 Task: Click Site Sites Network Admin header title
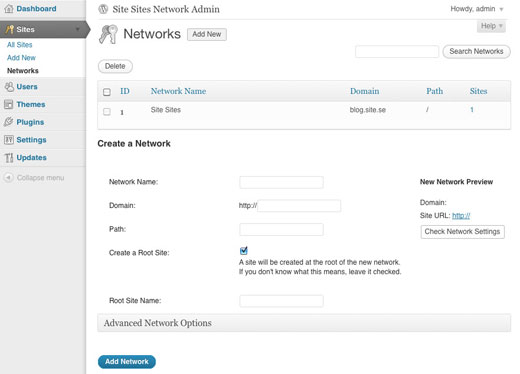coord(166,9)
